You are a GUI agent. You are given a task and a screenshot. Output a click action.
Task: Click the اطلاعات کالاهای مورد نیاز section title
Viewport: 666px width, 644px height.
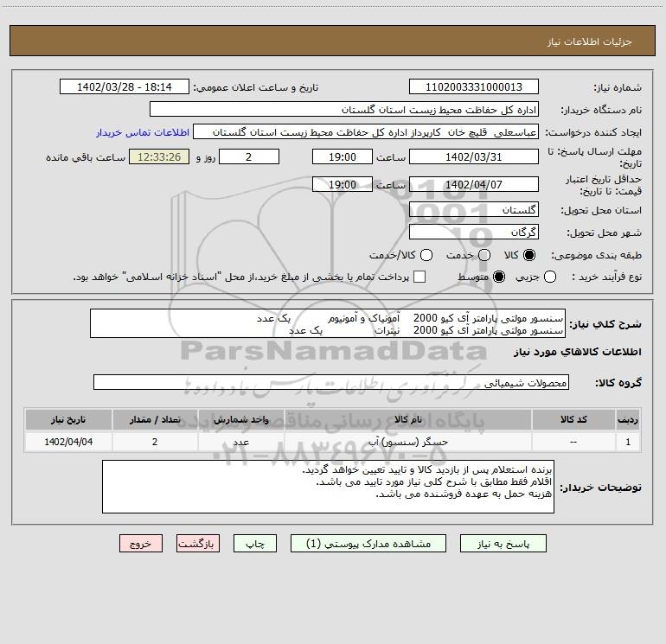coord(578,352)
